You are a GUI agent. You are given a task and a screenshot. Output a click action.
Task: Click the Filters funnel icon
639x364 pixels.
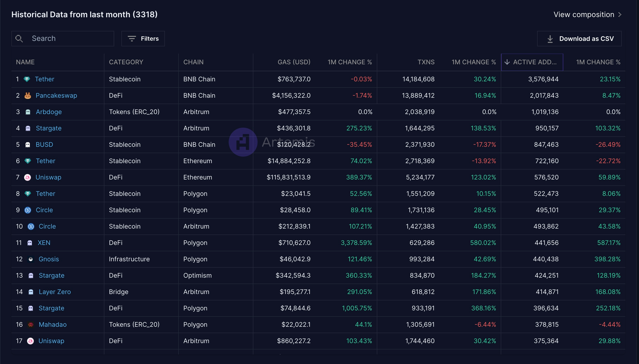132,38
